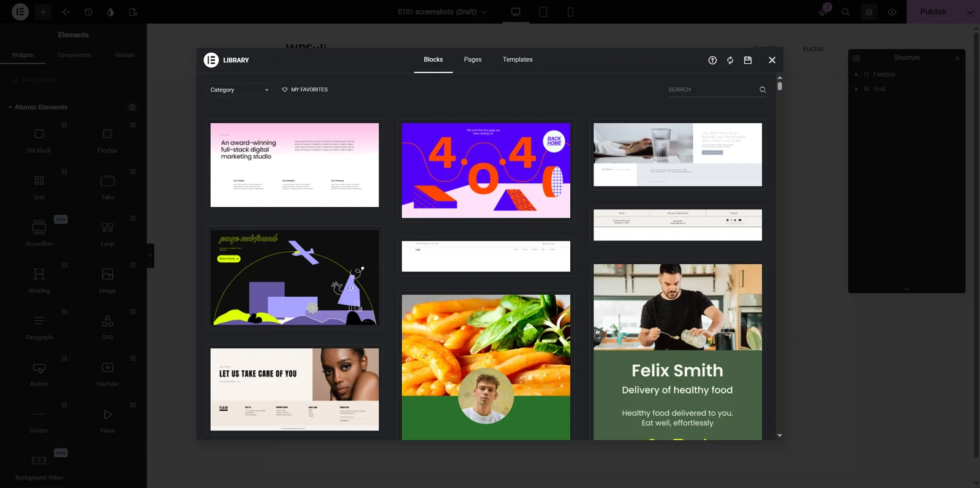
Task: Select the Loop widget
Action: coord(107,234)
